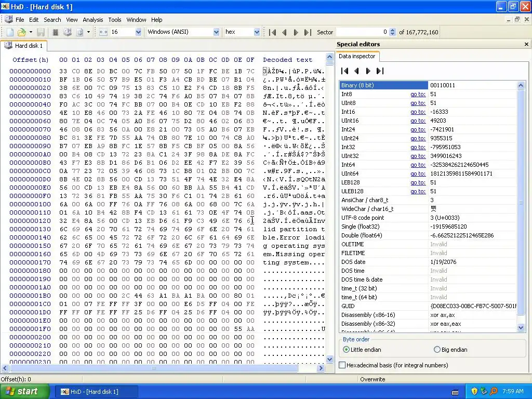Viewport: 532px width, 399px height.
Task: Click the magnifier tray icon
Action: 494,391
